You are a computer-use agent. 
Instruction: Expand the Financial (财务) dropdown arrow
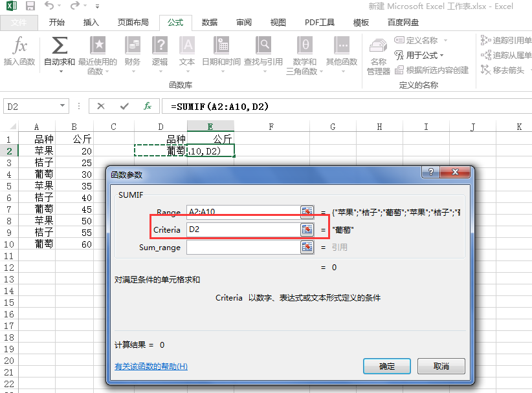(133, 72)
